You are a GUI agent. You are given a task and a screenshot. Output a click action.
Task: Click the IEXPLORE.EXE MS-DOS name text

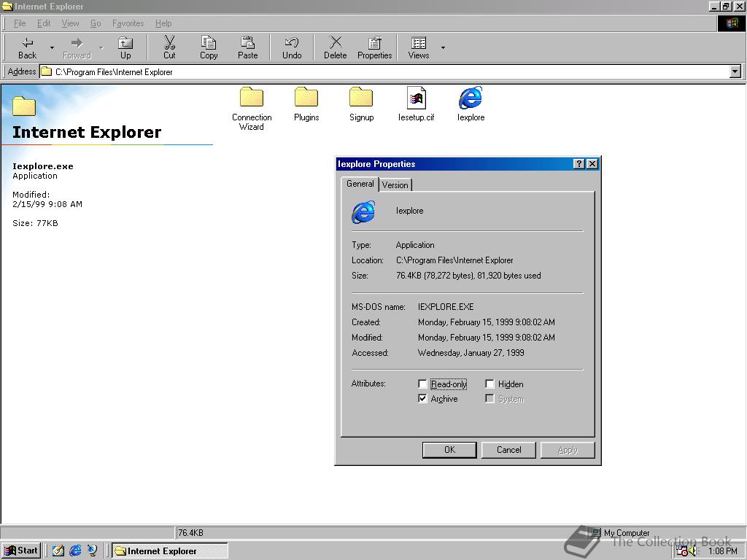[446, 307]
